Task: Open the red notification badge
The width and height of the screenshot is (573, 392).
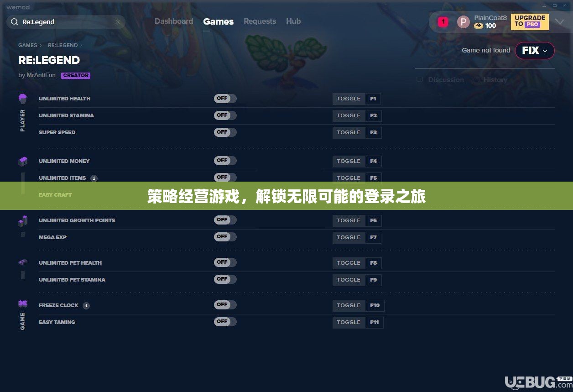Action: click(443, 22)
